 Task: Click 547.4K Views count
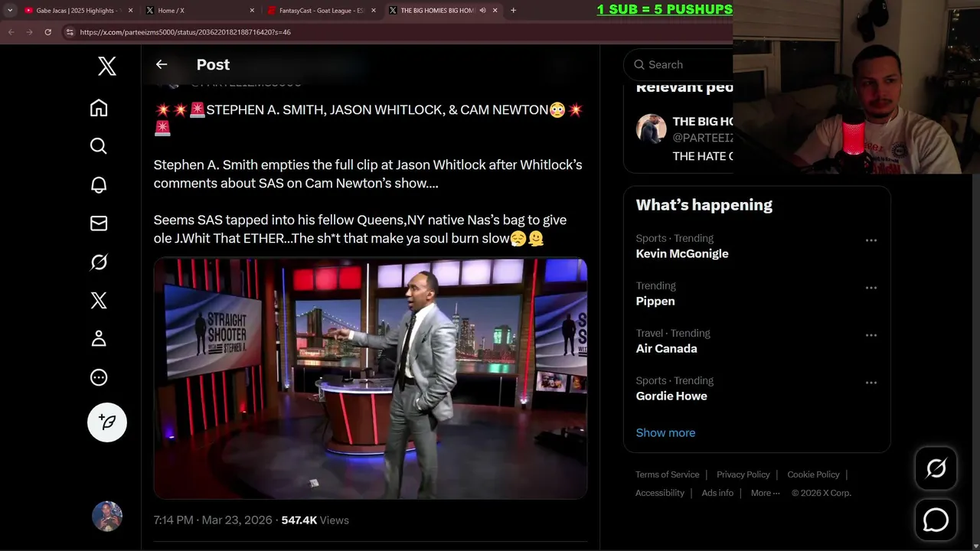(315, 520)
